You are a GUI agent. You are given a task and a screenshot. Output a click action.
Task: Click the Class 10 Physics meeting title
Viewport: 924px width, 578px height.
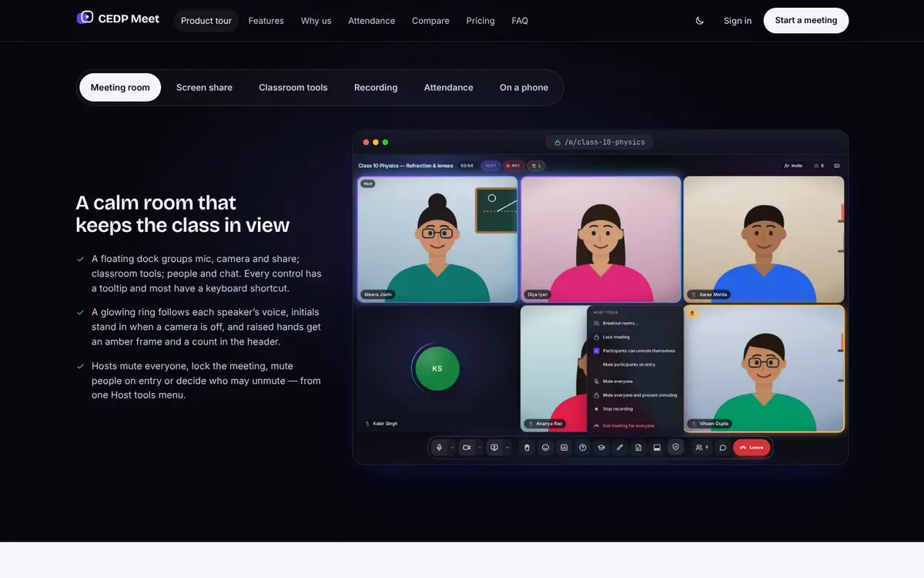[x=406, y=166]
